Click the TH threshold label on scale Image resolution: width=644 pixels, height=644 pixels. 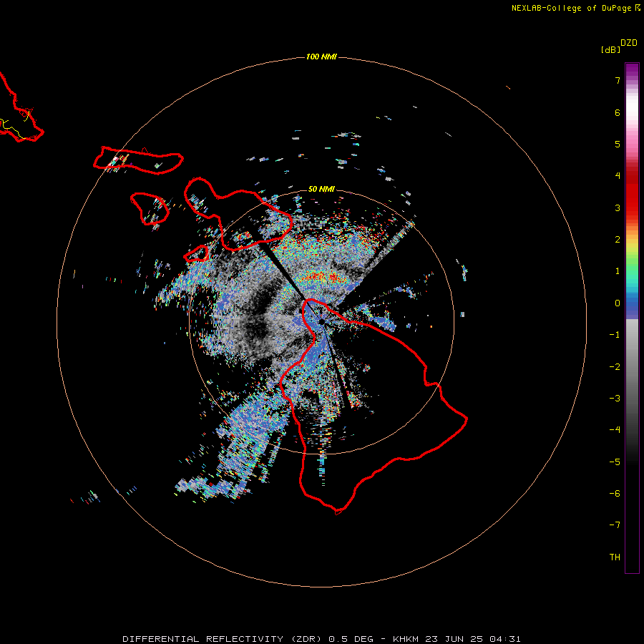(x=615, y=557)
